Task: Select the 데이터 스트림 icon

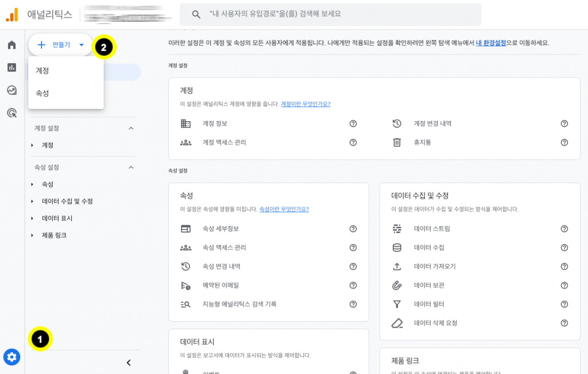Action: click(x=397, y=228)
